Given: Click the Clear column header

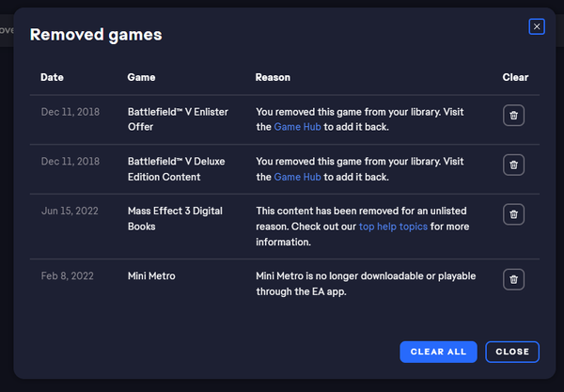Looking at the screenshot, I should pyautogui.click(x=515, y=77).
